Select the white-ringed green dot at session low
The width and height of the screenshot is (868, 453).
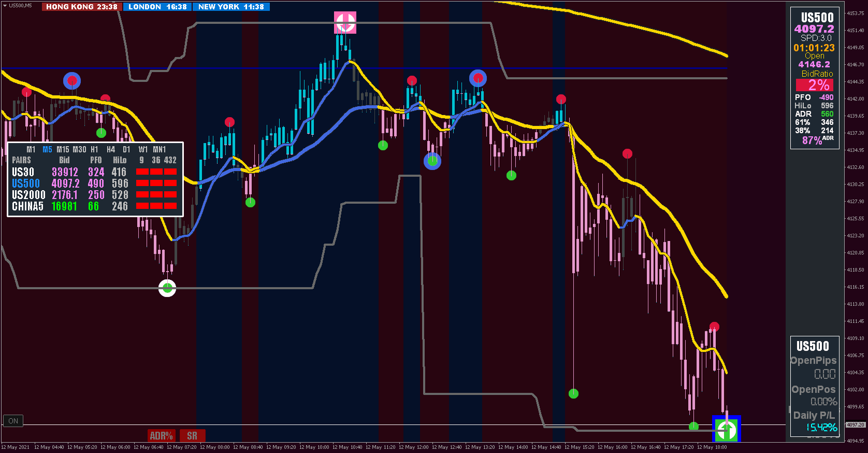pos(167,288)
